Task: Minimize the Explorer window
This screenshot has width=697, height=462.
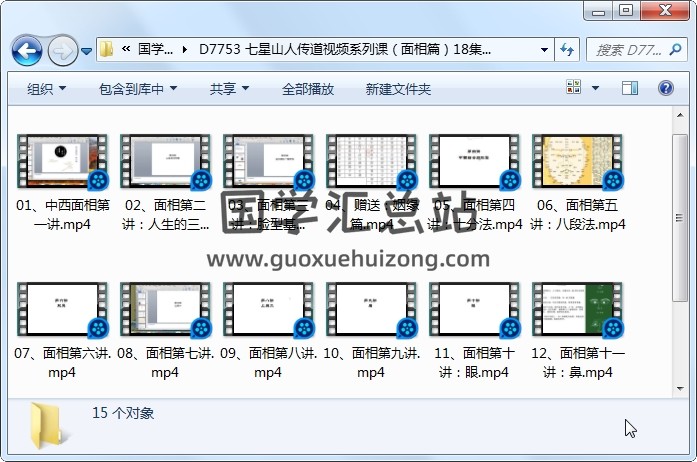Action: 598,11
